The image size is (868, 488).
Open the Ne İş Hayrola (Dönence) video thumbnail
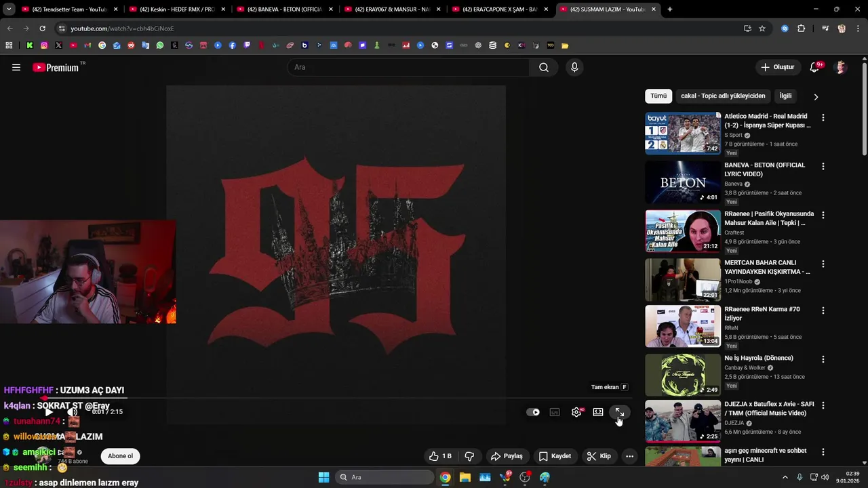683,375
